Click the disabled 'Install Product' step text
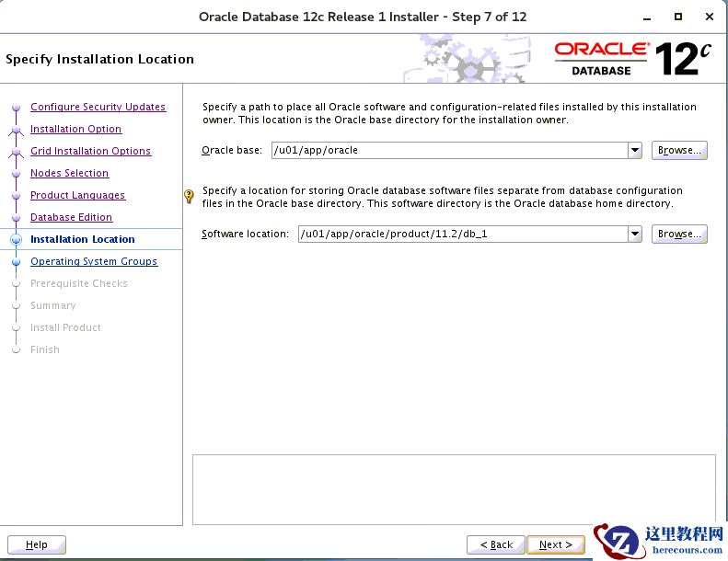Screen dimensions: 728x561 (65, 327)
